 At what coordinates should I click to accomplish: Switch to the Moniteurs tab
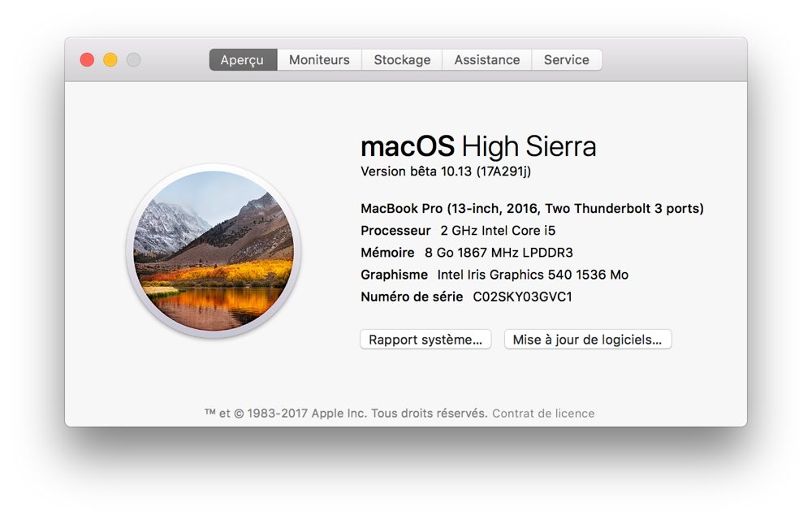[319, 60]
